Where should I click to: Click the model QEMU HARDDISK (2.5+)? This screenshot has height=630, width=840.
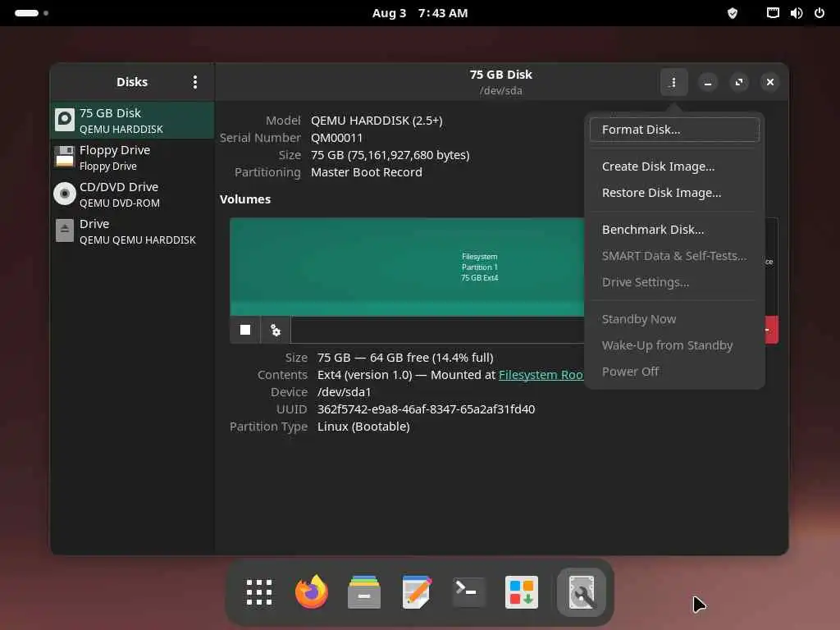click(x=377, y=121)
